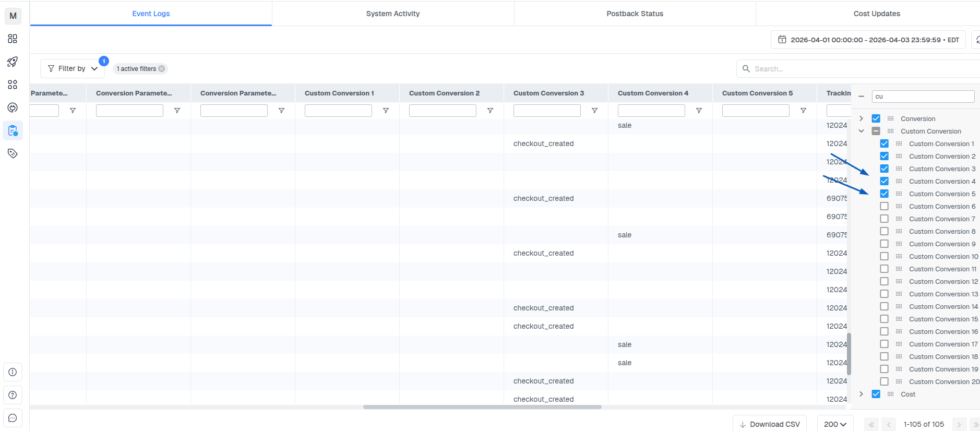Expand the Conversion column group
Viewport: 980px width, 431px height.
[861, 118]
